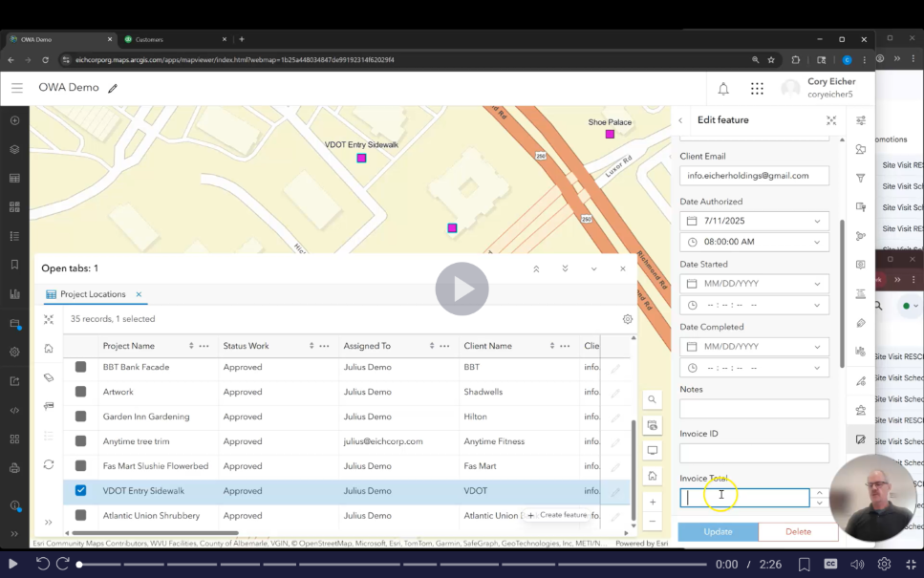Screen dimensions: 924x578
Task: Click the Delete button
Action: click(x=798, y=531)
